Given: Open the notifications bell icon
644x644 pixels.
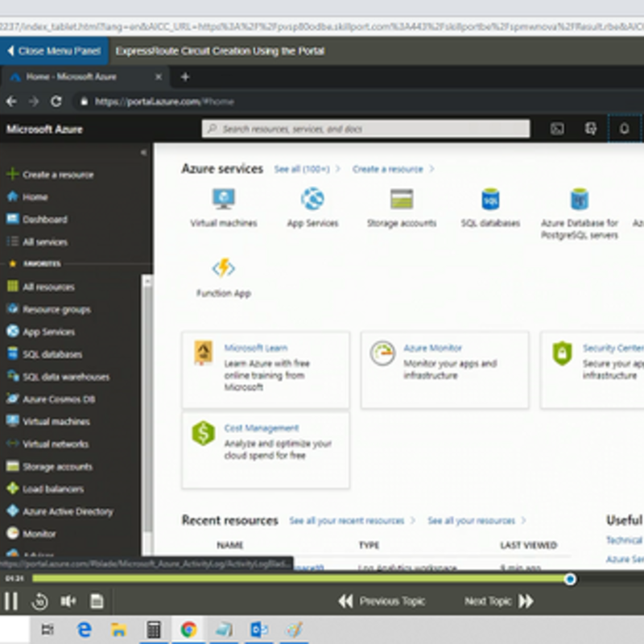Looking at the screenshot, I should (x=625, y=129).
